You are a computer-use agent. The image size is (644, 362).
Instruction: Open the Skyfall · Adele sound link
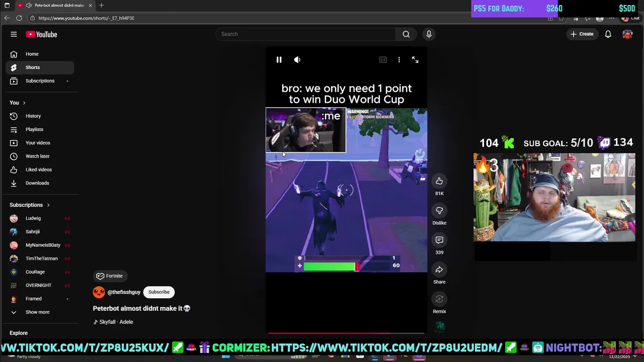[x=114, y=322]
